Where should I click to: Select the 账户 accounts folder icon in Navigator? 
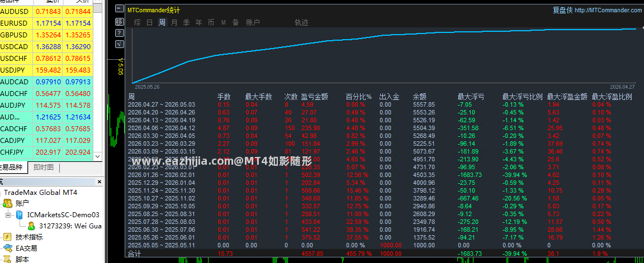coord(7,203)
